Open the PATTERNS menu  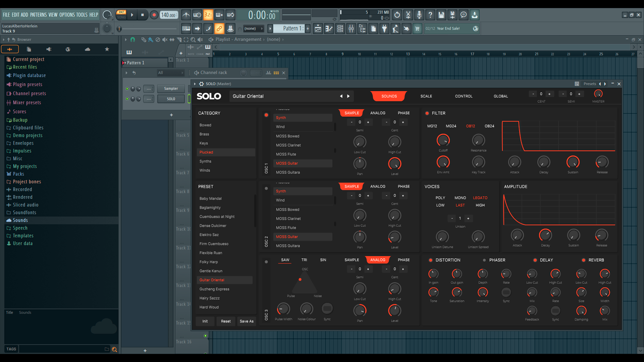click(x=38, y=15)
